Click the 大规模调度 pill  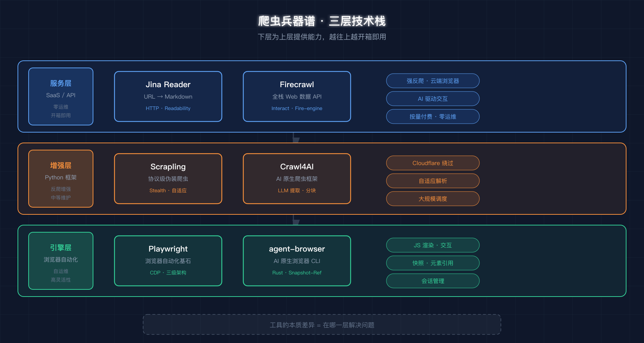pyautogui.click(x=433, y=199)
